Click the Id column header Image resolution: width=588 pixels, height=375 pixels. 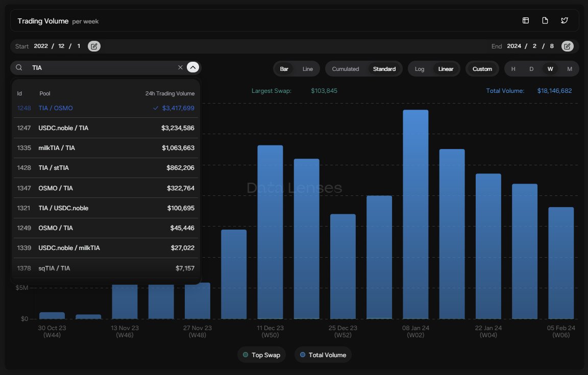[19, 93]
